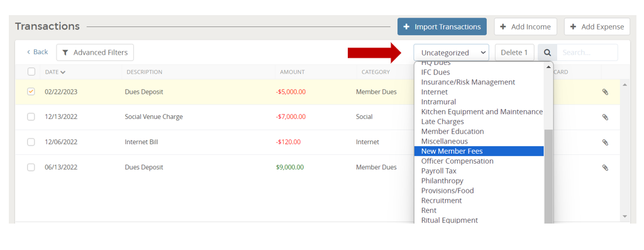Select IFC Dues in dropdown list
The image size is (644, 250).
pos(479,72)
